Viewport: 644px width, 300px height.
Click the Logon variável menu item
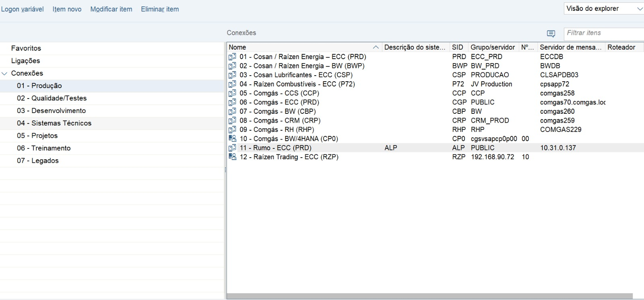(x=22, y=9)
